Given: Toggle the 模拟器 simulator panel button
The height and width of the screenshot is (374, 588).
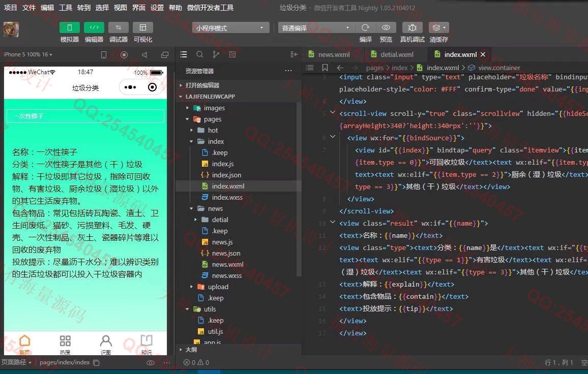Looking at the screenshot, I should pyautogui.click(x=69, y=28).
